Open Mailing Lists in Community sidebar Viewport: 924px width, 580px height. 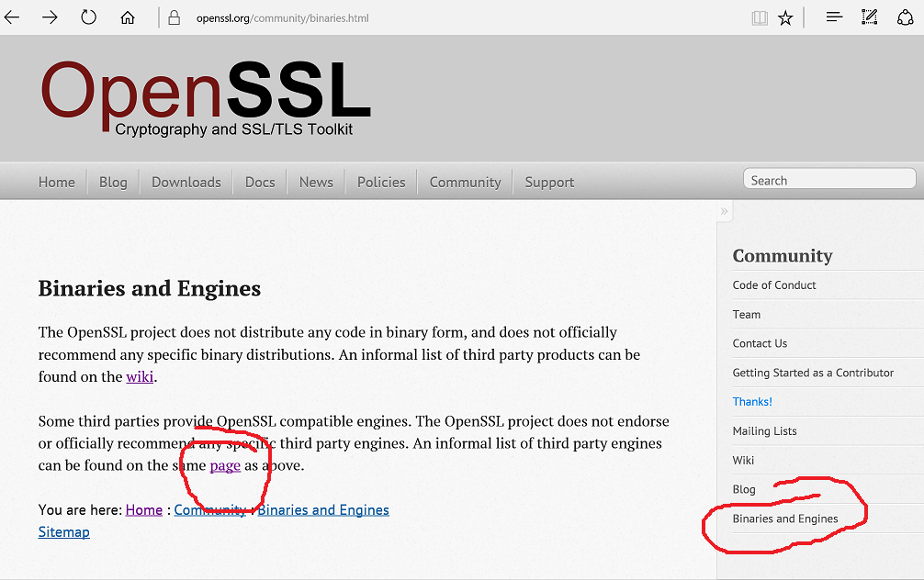(764, 430)
